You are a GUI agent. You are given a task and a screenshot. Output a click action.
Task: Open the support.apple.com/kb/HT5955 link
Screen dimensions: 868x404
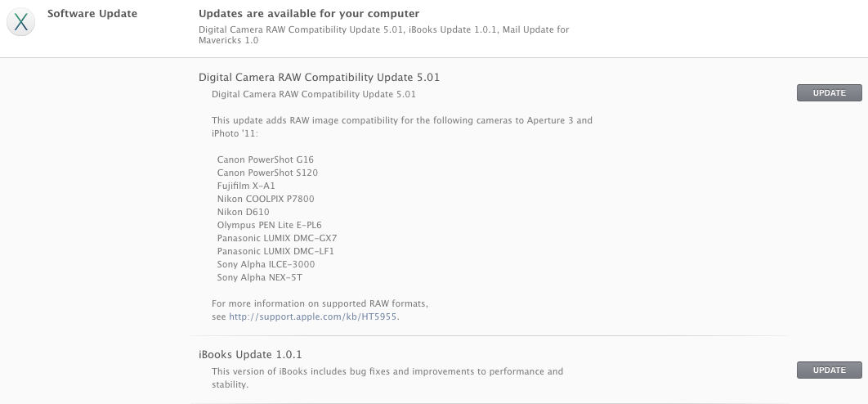pos(313,317)
